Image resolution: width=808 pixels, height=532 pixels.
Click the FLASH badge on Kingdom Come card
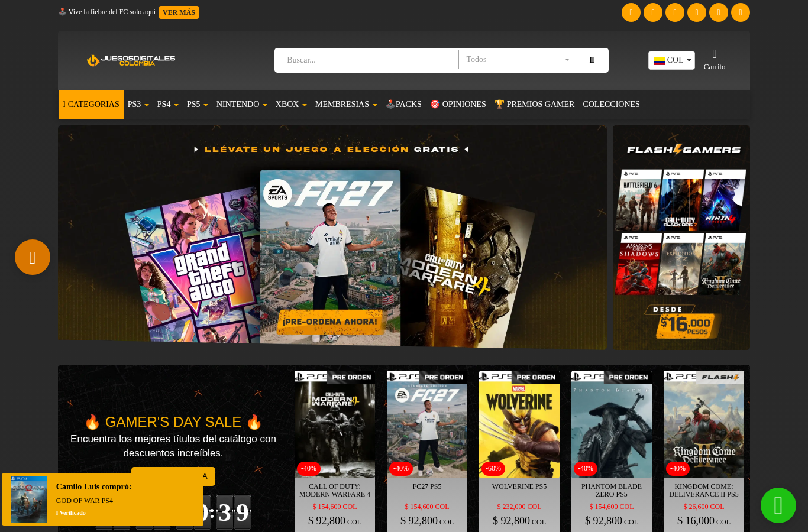720,377
